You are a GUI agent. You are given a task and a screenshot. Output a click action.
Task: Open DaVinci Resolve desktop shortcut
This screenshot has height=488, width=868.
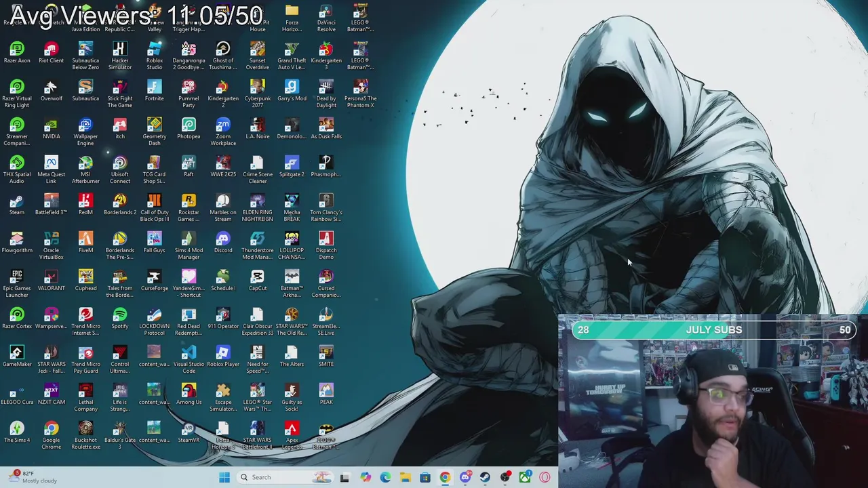coord(326,18)
